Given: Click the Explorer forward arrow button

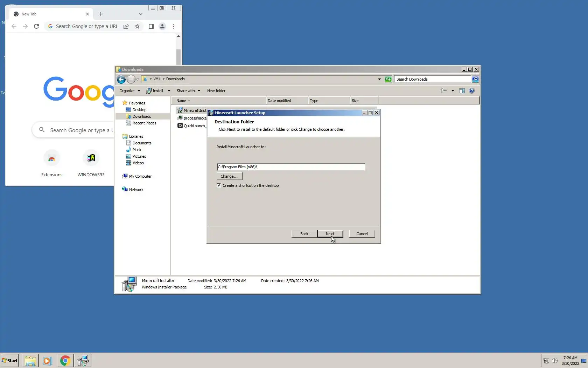Looking at the screenshot, I should pyautogui.click(x=131, y=79).
